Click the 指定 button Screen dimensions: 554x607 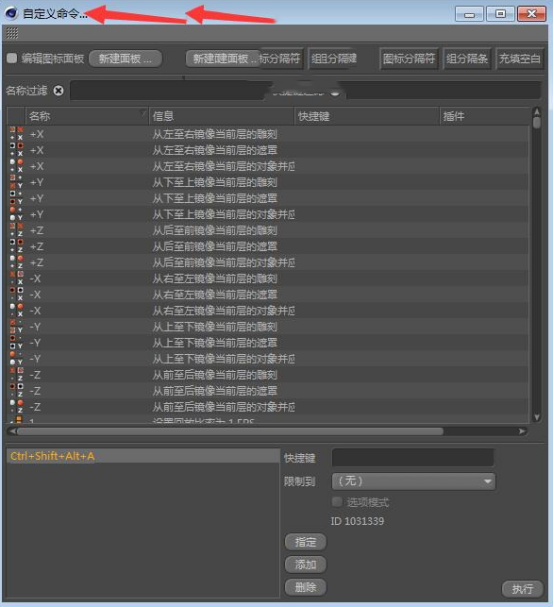pos(305,542)
